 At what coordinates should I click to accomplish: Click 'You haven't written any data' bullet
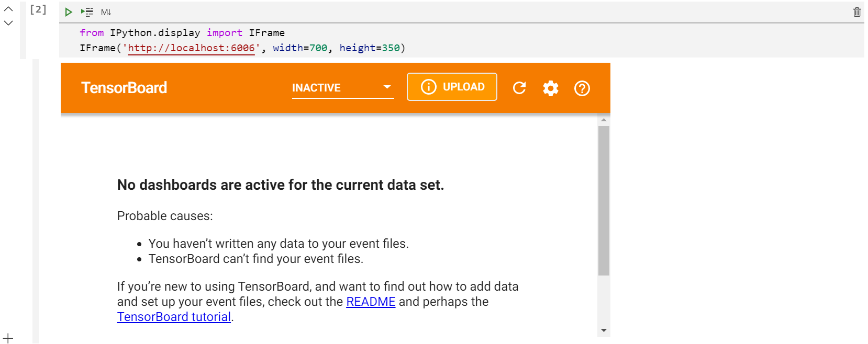point(279,244)
